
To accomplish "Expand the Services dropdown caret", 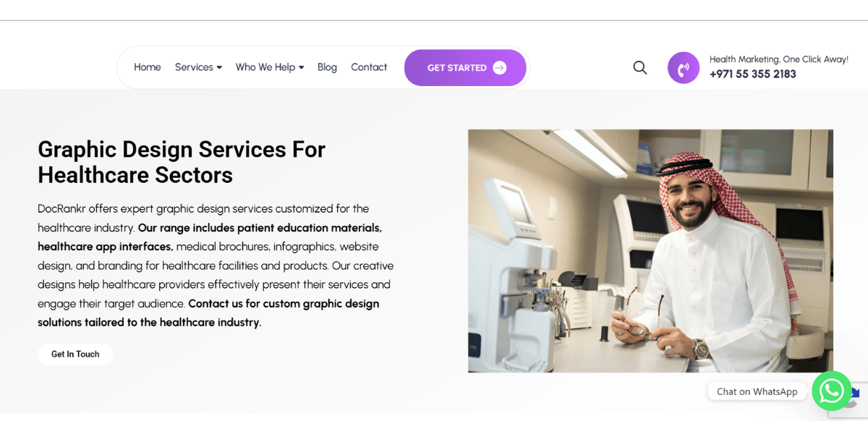I will pyautogui.click(x=219, y=68).
